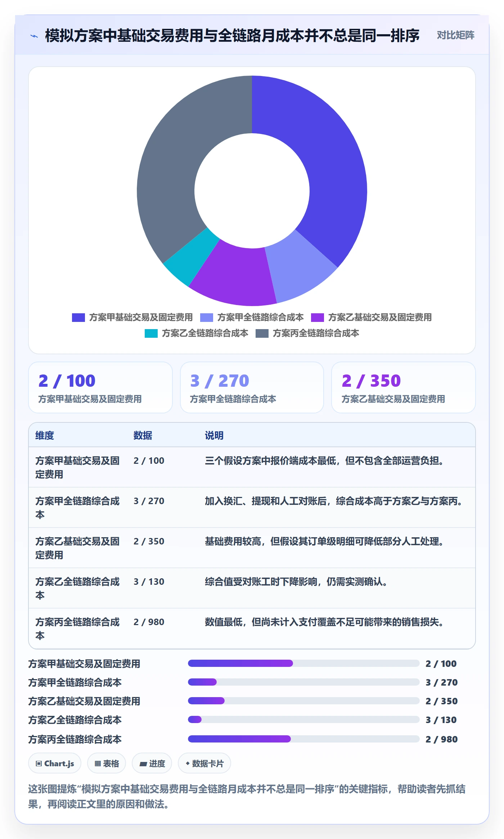504x839 pixels.
Task: Toggle legend swatch for 方案乙基础交易及固定费用
Action: (x=318, y=317)
